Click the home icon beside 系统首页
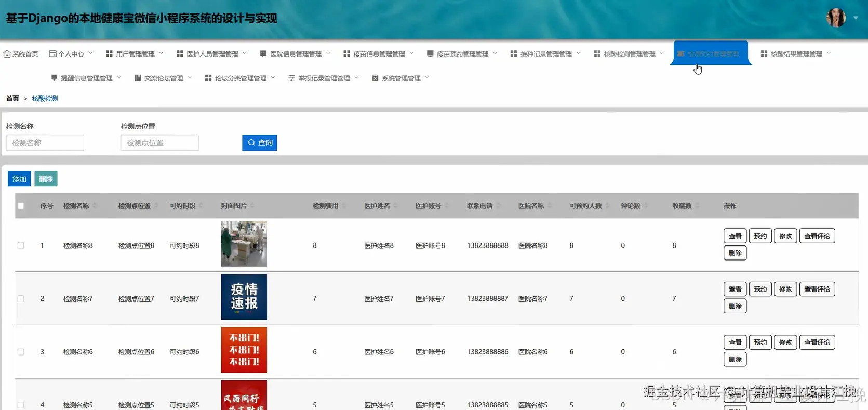This screenshot has width=868, height=410. click(x=7, y=54)
